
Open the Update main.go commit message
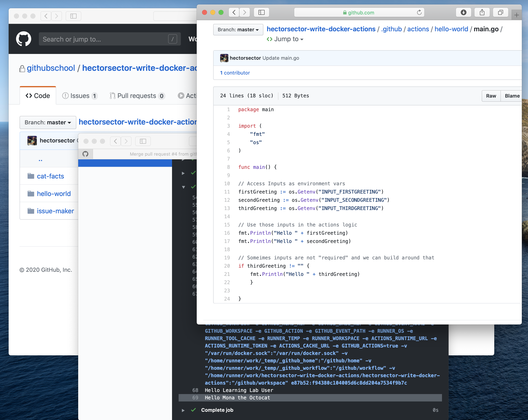pyautogui.click(x=281, y=58)
